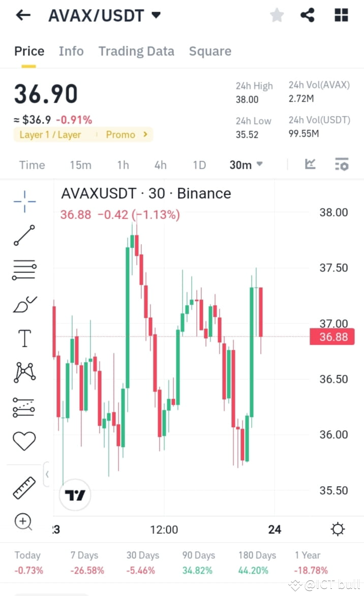This screenshot has width=364, height=596.
Task: Share the AVAX/USDT chart
Action: [x=307, y=15]
